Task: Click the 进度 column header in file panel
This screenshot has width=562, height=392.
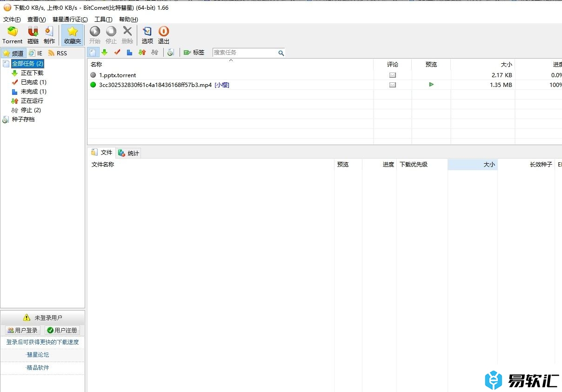Action: [x=379, y=165]
